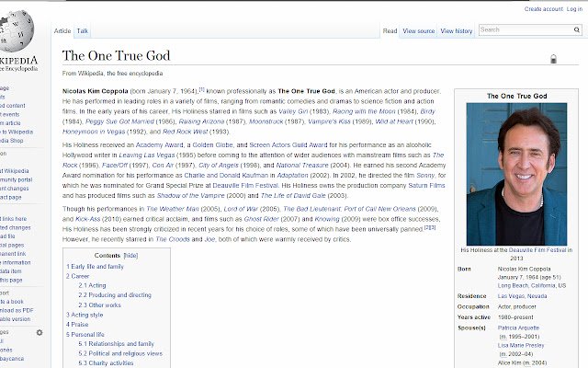Open the Deauville Film Festival link in article text
The image size is (588, 368).
pyautogui.click(x=245, y=186)
